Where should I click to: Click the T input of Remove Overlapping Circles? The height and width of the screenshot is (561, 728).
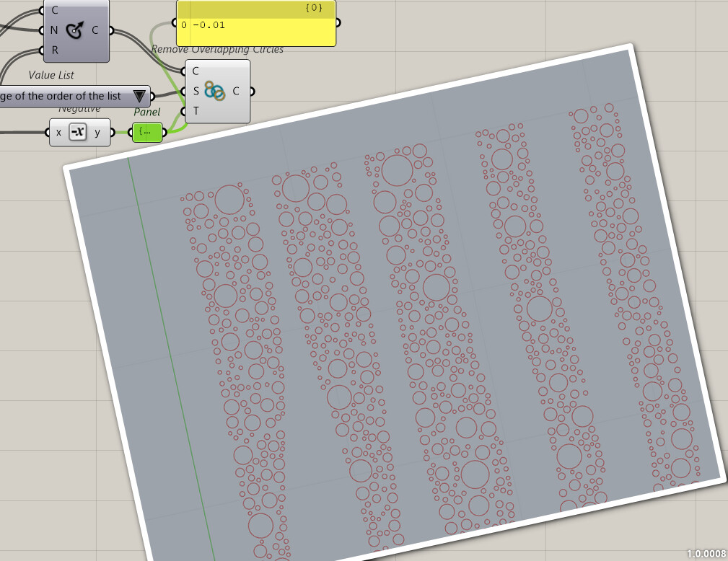(x=196, y=111)
